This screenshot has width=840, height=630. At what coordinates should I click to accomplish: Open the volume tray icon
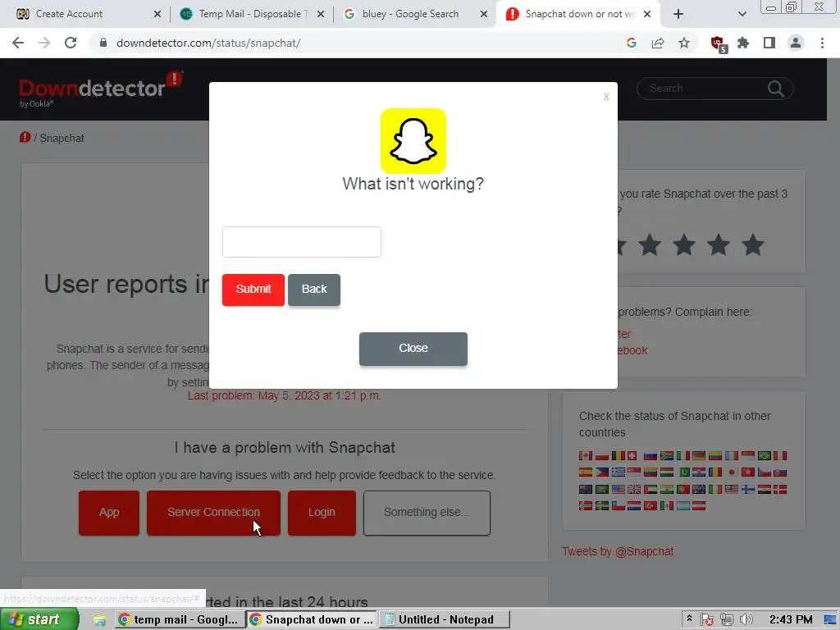click(746, 620)
